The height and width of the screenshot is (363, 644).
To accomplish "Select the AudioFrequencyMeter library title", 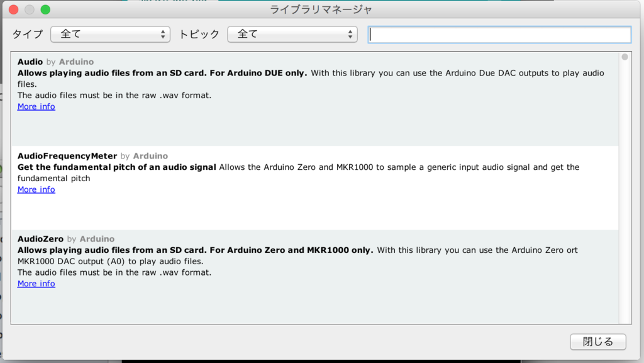I will coord(67,155).
